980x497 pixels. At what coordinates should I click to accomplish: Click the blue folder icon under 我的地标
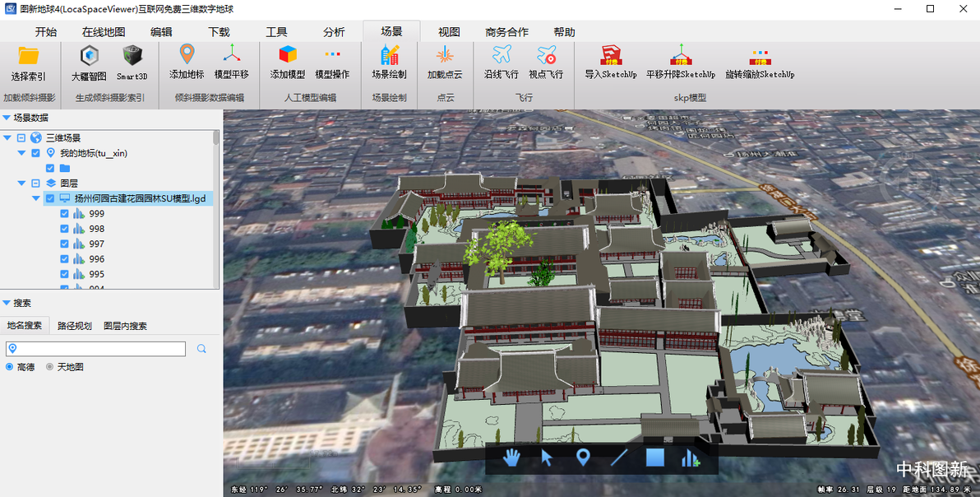[x=64, y=168]
